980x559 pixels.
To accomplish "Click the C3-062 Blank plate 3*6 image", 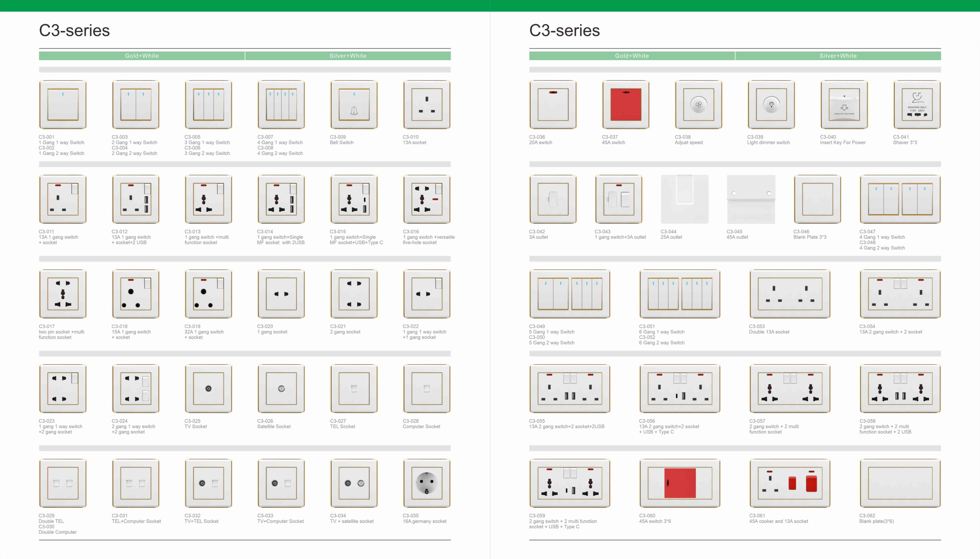I will click(900, 483).
